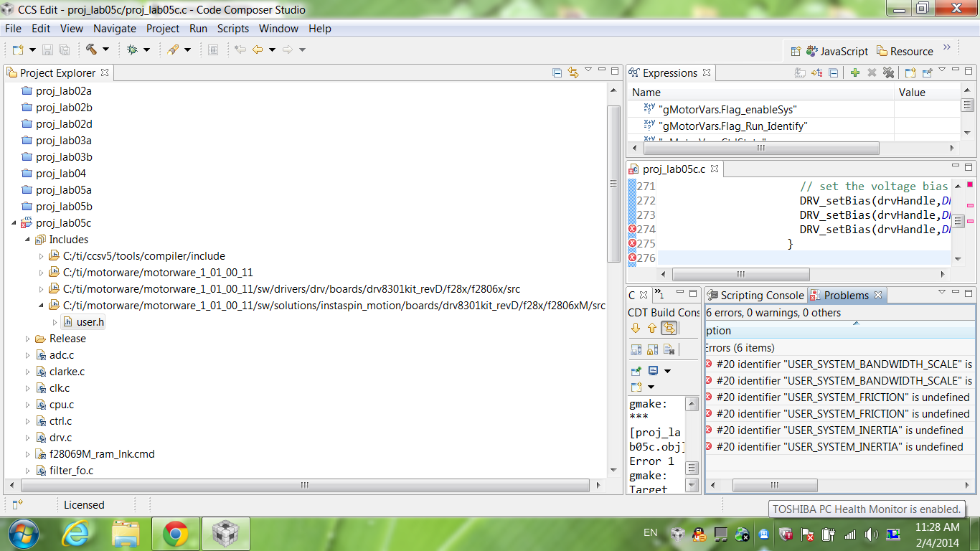The height and width of the screenshot is (551, 980).
Task: Close the Problems tab
Action: pyautogui.click(x=878, y=294)
